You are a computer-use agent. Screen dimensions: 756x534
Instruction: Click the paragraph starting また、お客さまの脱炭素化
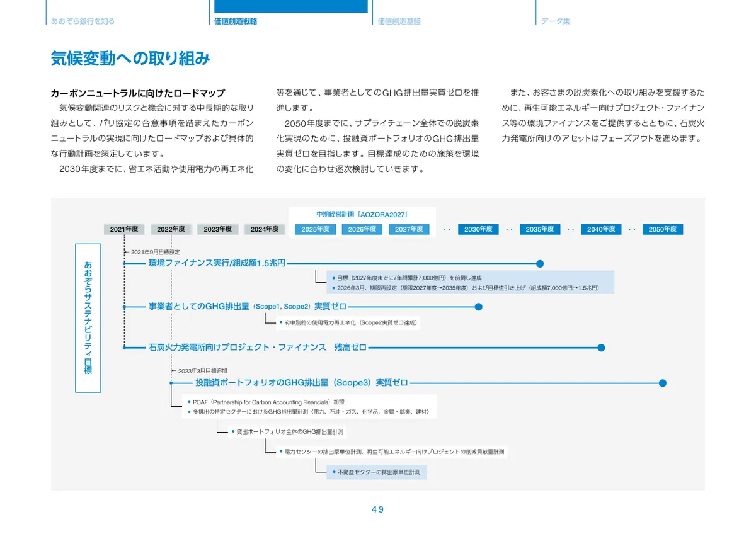point(603,115)
